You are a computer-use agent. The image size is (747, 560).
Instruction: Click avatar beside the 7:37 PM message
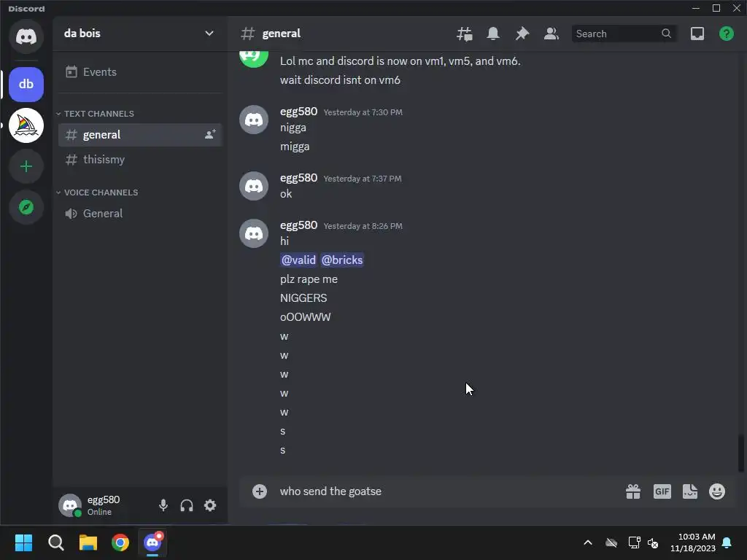pyautogui.click(x=254, y=186)
